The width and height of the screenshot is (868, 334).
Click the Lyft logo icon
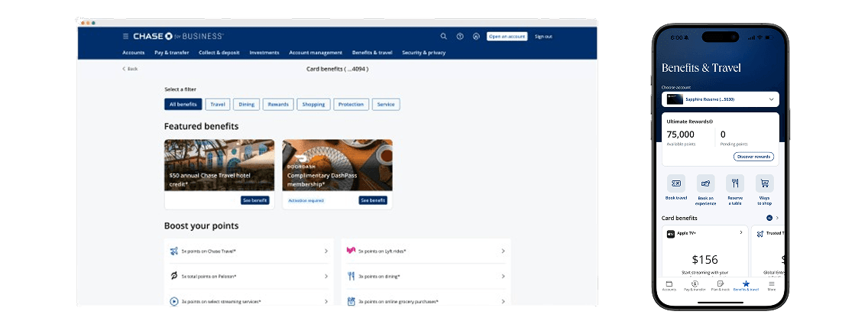351,251
